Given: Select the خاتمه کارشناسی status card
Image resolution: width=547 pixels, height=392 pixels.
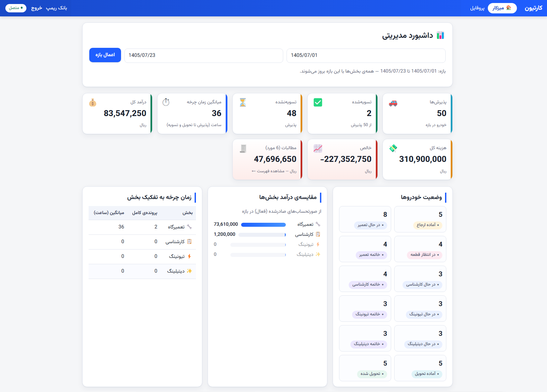Looking at the screenshot, I should coord(365,279).
